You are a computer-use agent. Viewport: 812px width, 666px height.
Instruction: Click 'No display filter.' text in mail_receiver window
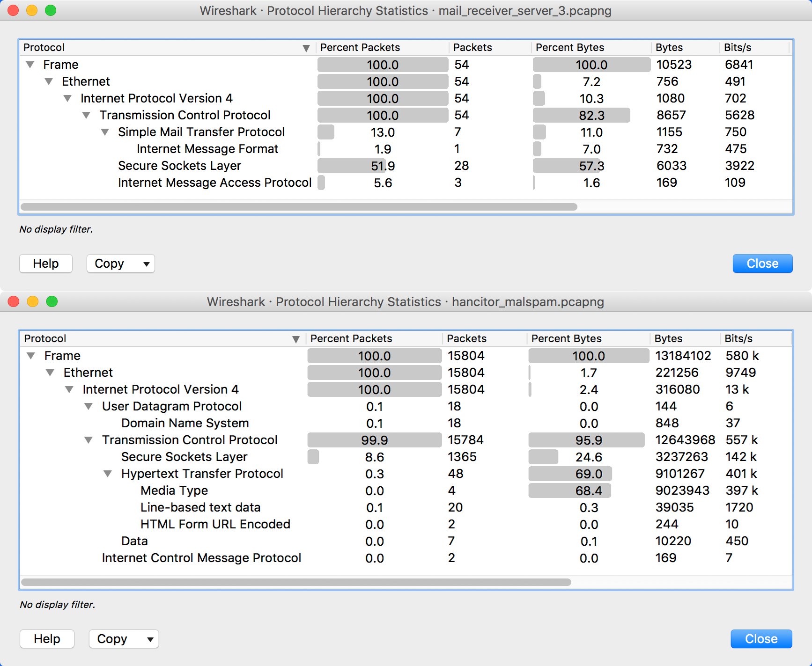point(56,229)
